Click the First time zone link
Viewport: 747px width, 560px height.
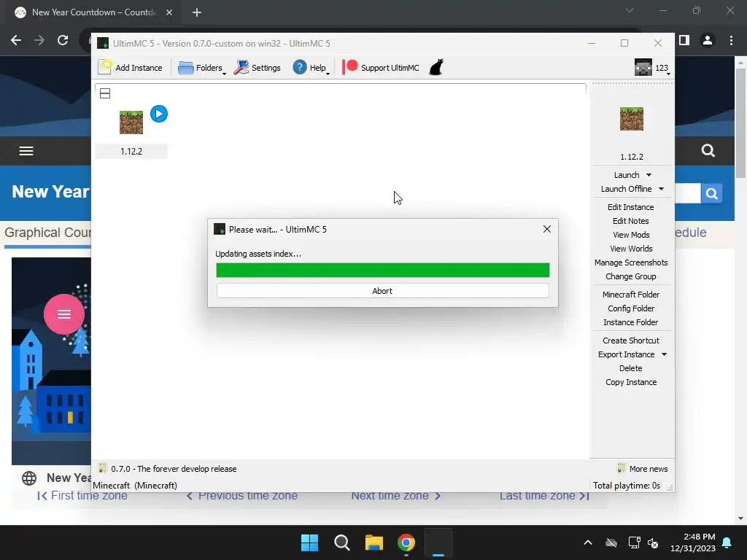coord(82,495)
